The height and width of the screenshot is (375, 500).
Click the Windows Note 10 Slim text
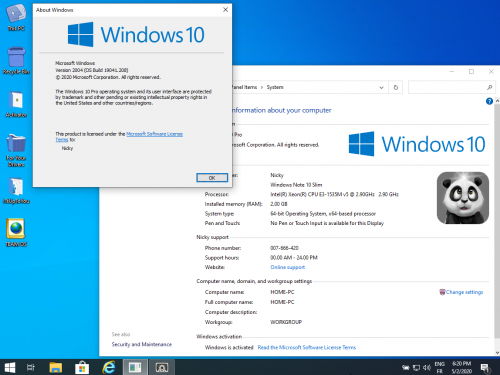[x=296, y=185]
